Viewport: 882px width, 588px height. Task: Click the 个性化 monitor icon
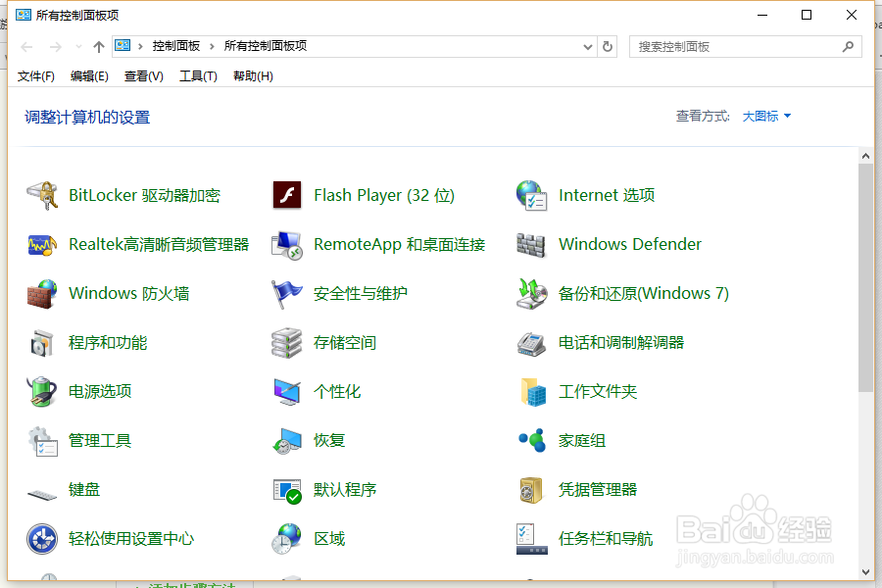point(287,392)
